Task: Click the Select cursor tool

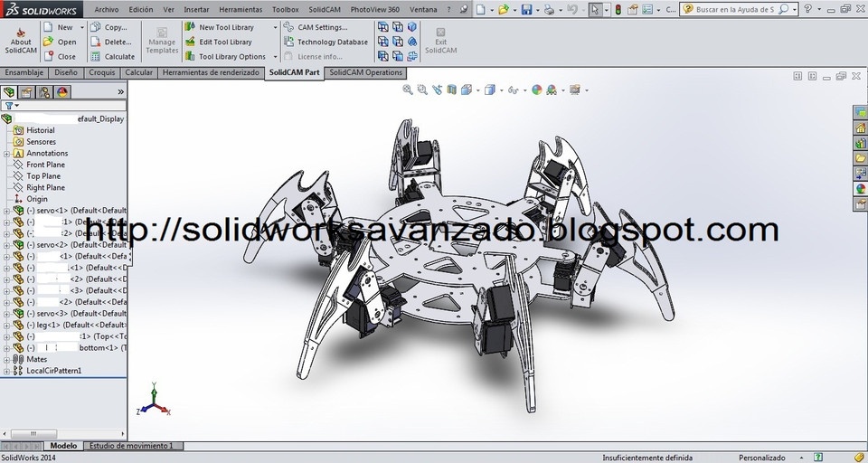Action: click(x=595, y=9)
